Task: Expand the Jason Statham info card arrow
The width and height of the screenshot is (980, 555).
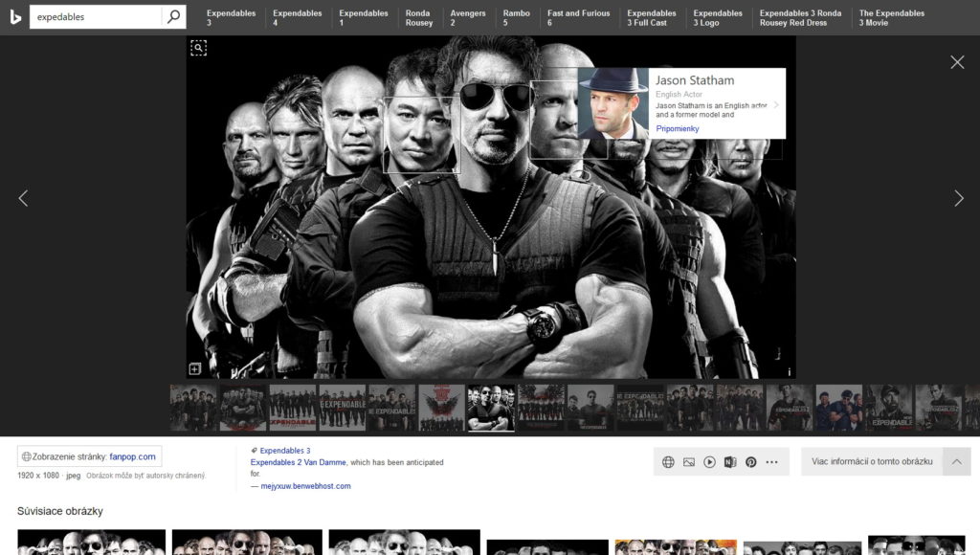Action: tap(776, 105)
